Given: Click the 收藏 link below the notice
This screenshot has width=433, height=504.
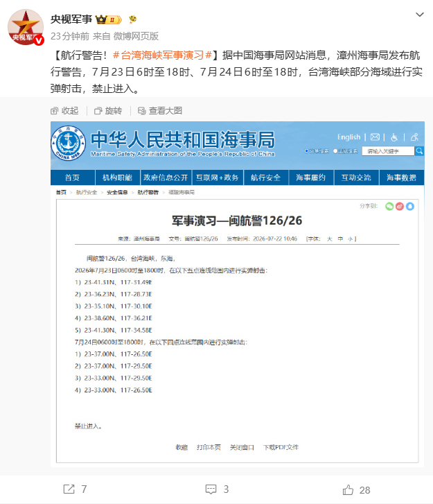Looking at the screenshot, I should coord(182,447).
